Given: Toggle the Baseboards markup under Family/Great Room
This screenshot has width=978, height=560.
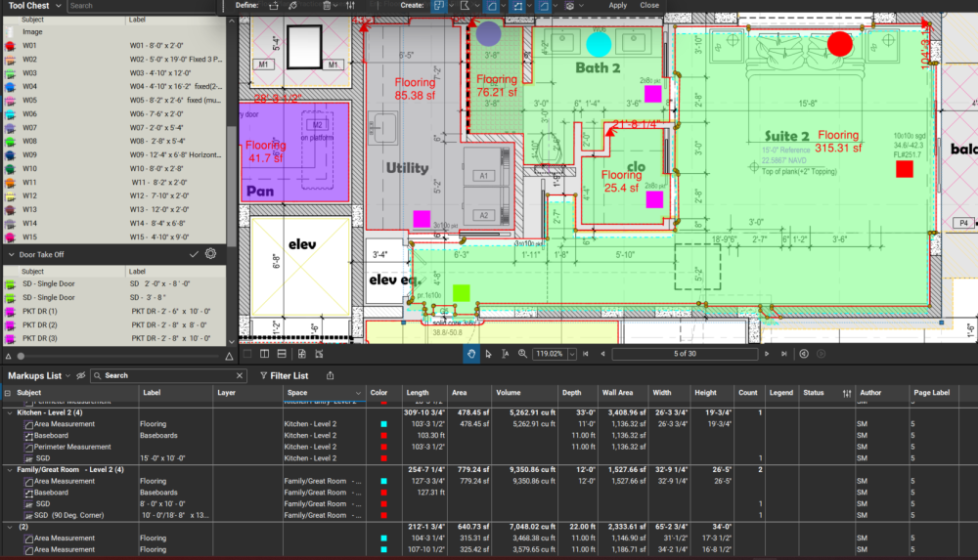Looking at the screenshot, I should click(28, 493).
